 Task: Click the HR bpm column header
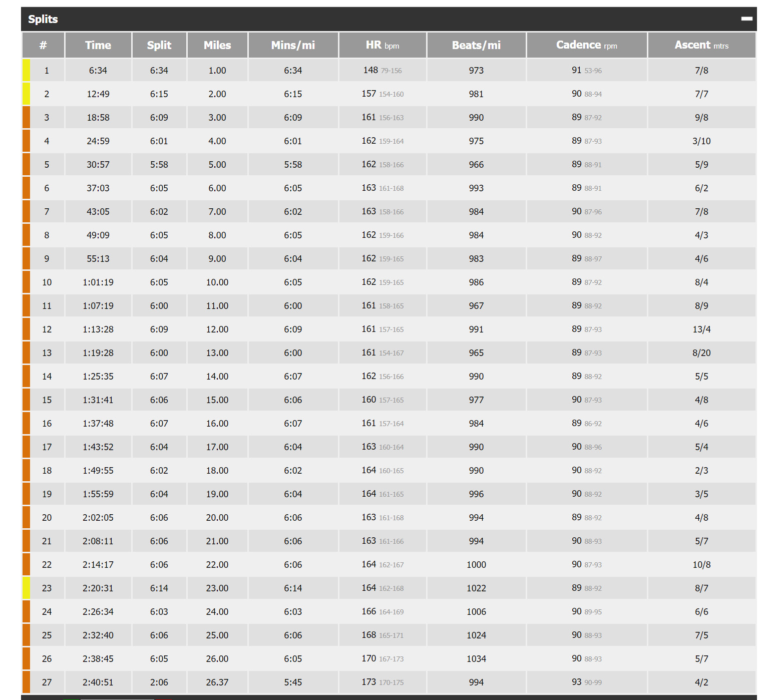click(x=382, y=45)
